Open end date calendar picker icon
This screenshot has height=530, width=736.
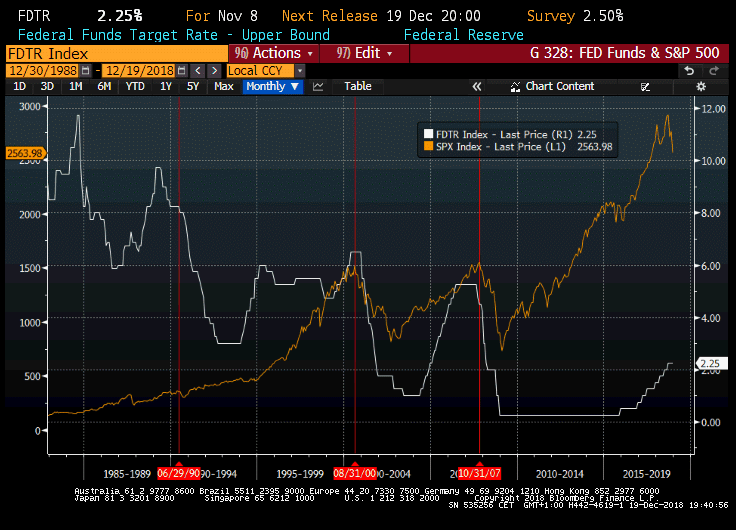[179, 71]
